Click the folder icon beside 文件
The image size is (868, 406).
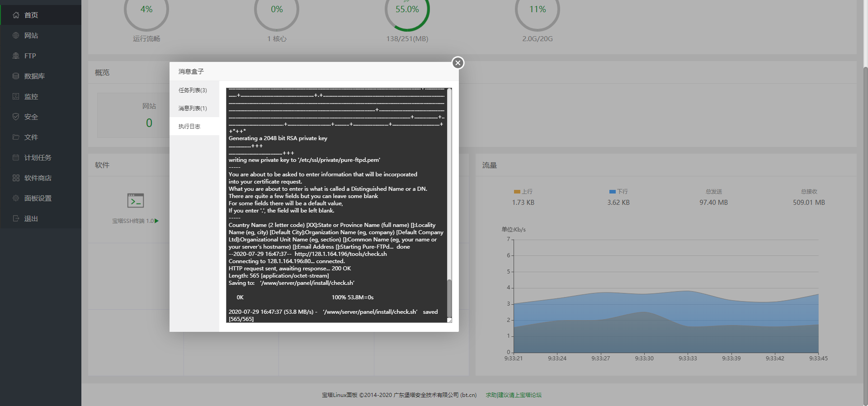tap(16, 137)
